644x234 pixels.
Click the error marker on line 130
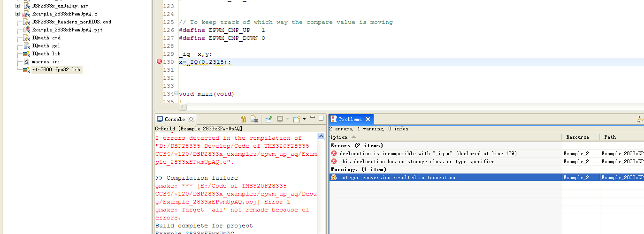pyautogui.click(x=159, y=62)
